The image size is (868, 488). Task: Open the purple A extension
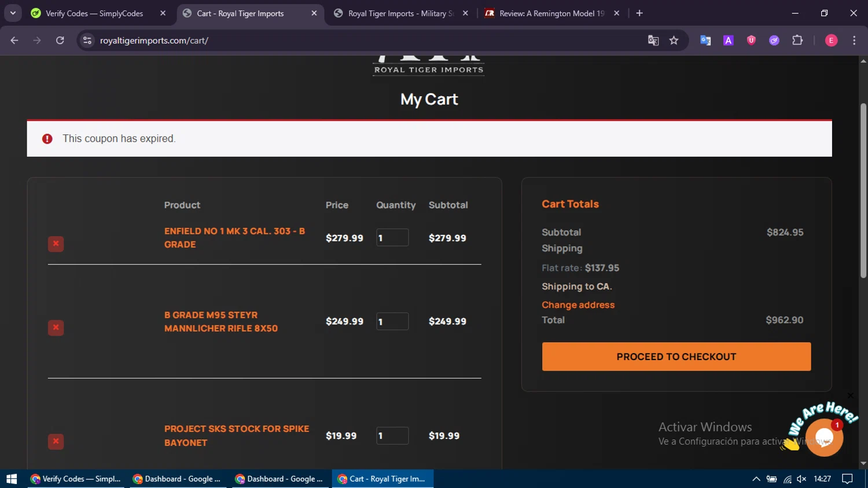pos(729,41)
